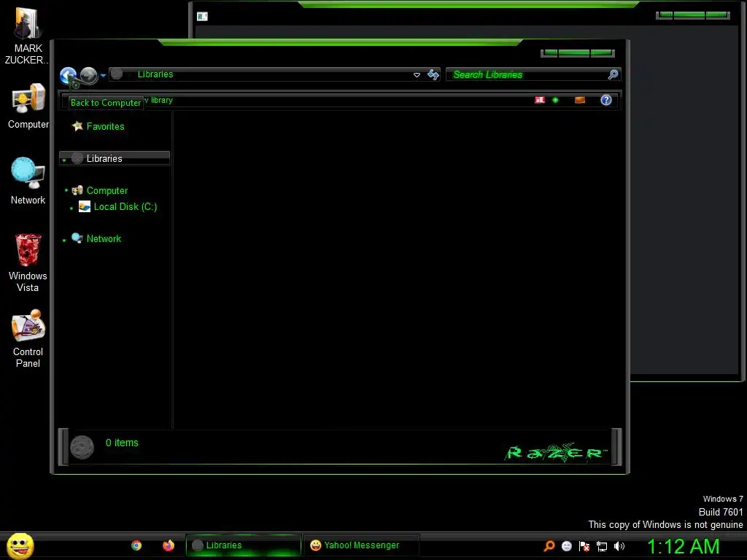This screenshot has width=747, height=560.
Task: Click the library icon in details pane
Action: tap(82, 448)
